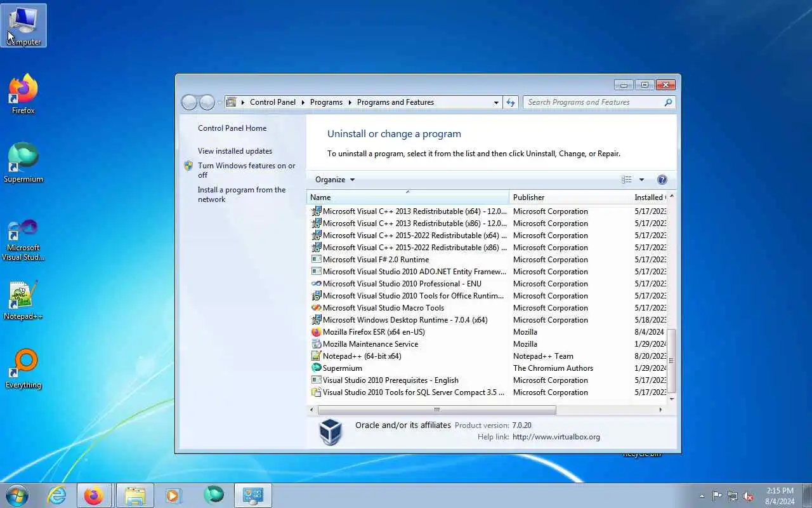Screen dimensions: 812x508
Task: Click Turn Windows features on or off
Action: tap(246, 170)
